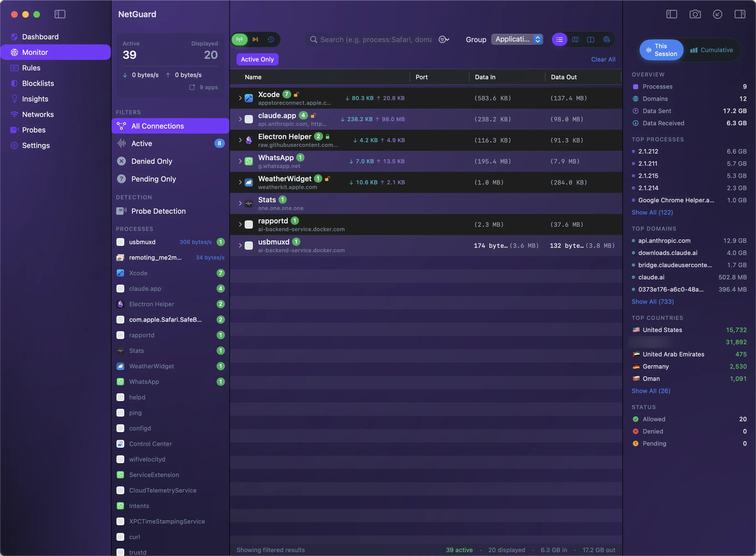Show All 733 top domains

(653, 302)
